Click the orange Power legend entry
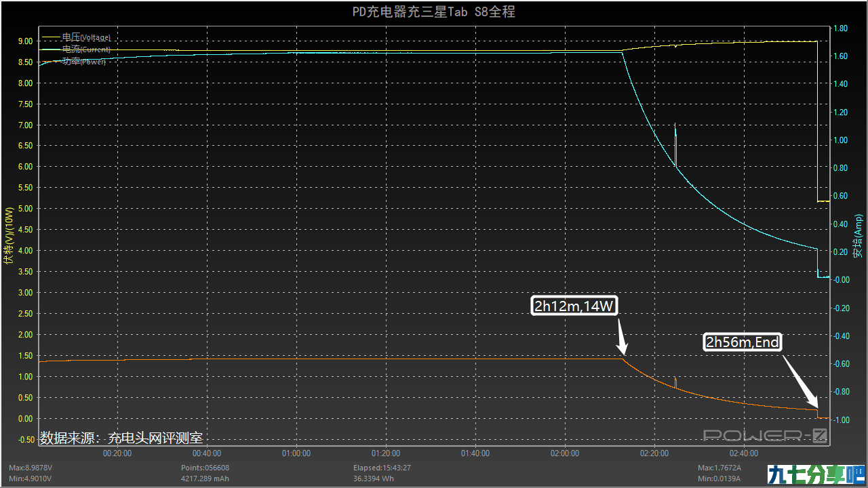The image size is (868, 488). point(75,61)
